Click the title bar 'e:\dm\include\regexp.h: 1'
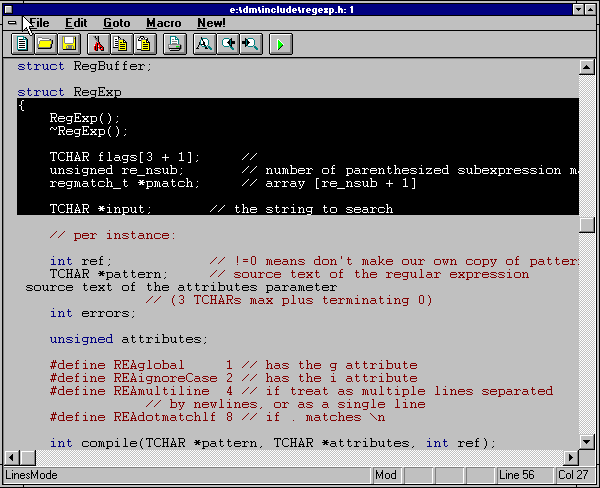Screen dimensions: 600x488 (x=292, y=10)
